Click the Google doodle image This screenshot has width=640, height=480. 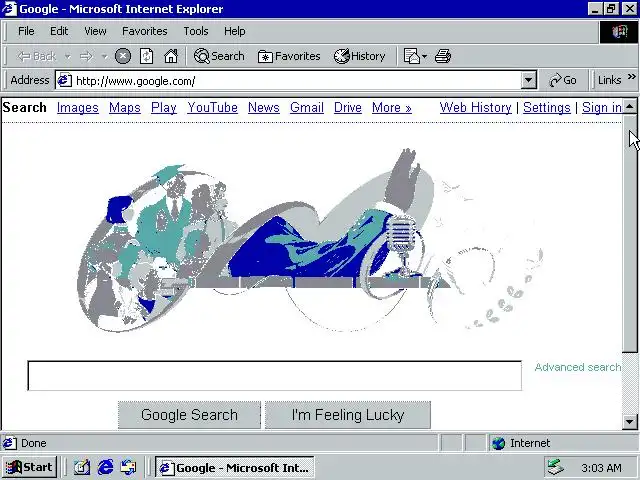click(x=310, y=241)
